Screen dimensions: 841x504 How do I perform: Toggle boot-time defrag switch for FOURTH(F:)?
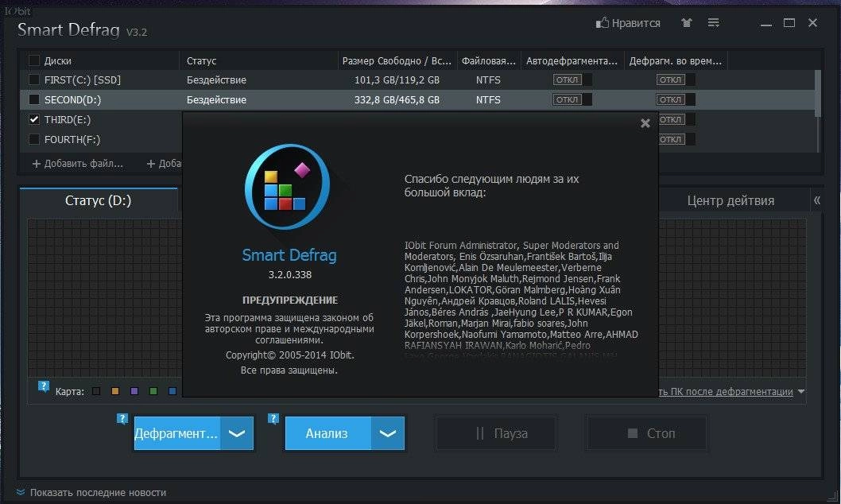pos(677,139)
